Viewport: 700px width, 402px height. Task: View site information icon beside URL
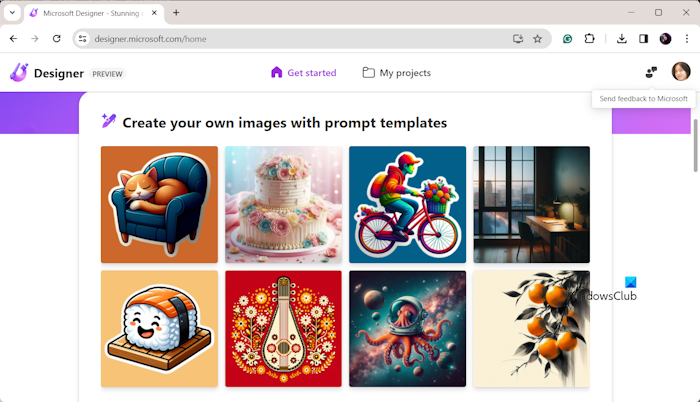83,39
